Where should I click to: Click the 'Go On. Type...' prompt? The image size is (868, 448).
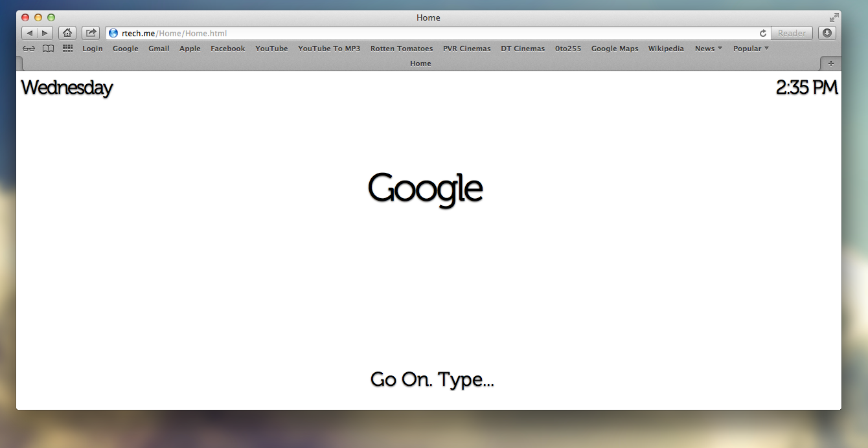coord(432,379)
